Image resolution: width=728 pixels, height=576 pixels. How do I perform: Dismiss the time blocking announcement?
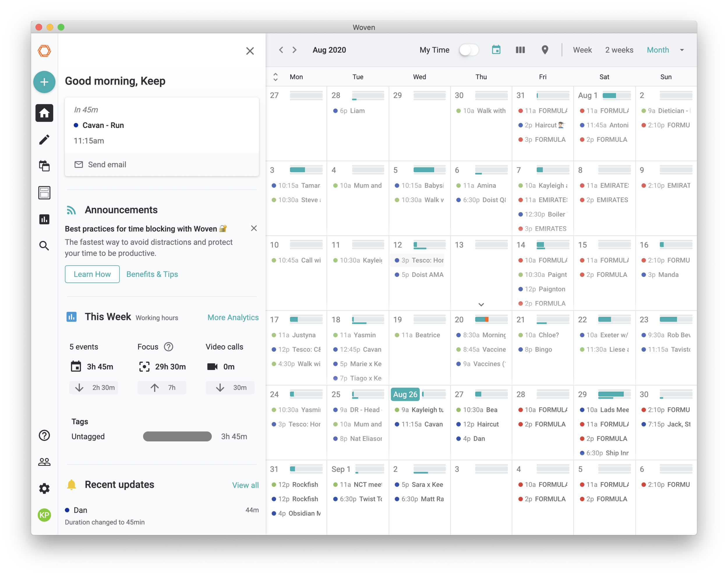[254, 228]
